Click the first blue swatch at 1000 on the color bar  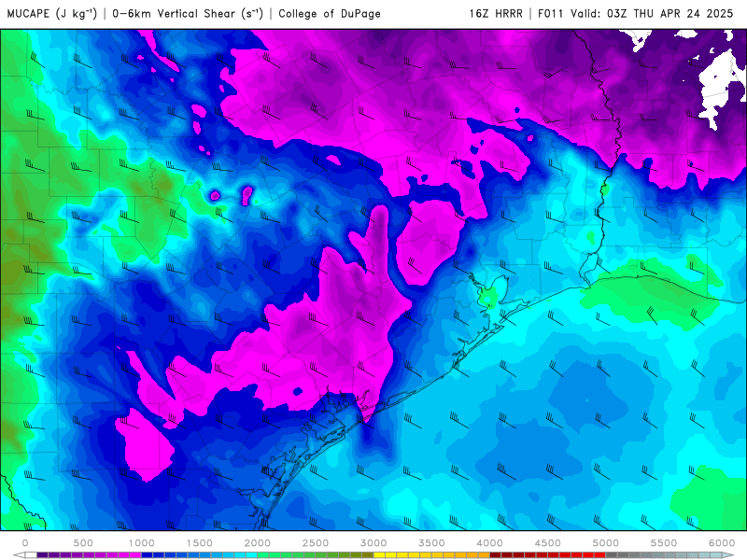pyautogui.click(x=148, y=554)
